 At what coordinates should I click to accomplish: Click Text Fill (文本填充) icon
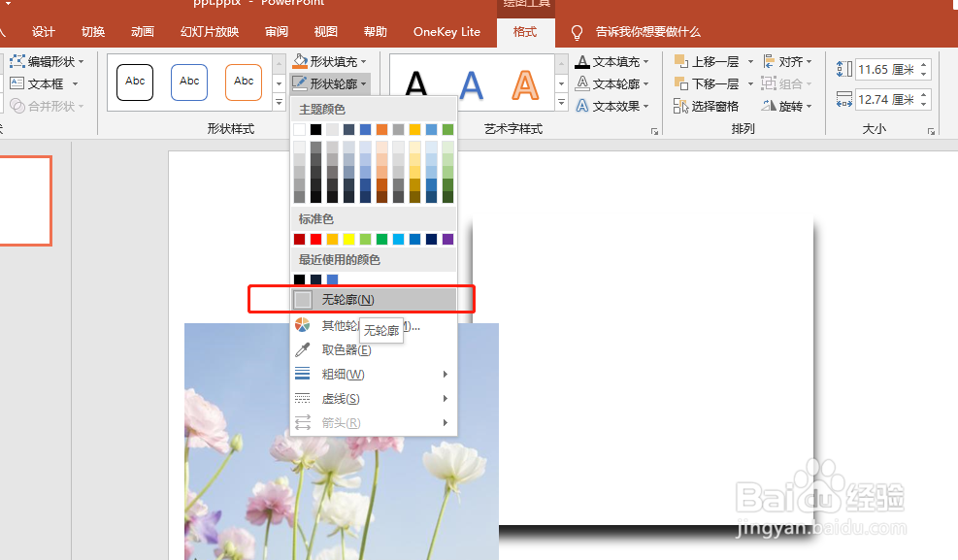click(x=582, y=62)
